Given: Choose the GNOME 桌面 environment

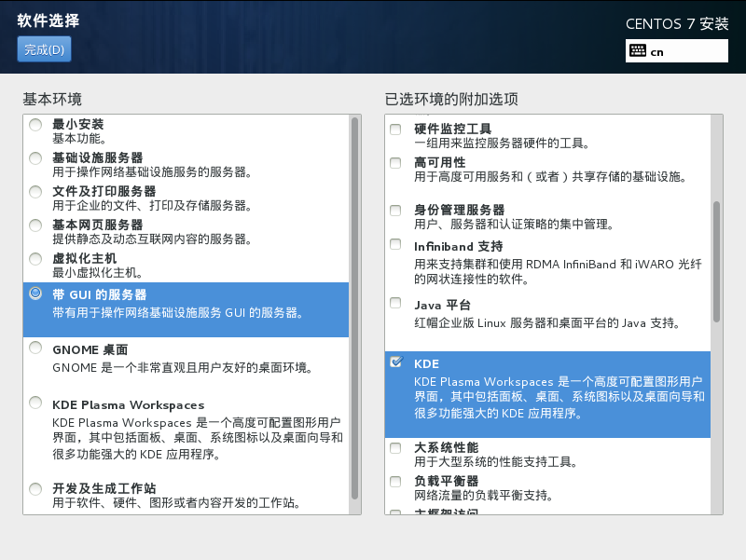Looking at the screenshot, I should pyautogui.click(x=35, y=348).
